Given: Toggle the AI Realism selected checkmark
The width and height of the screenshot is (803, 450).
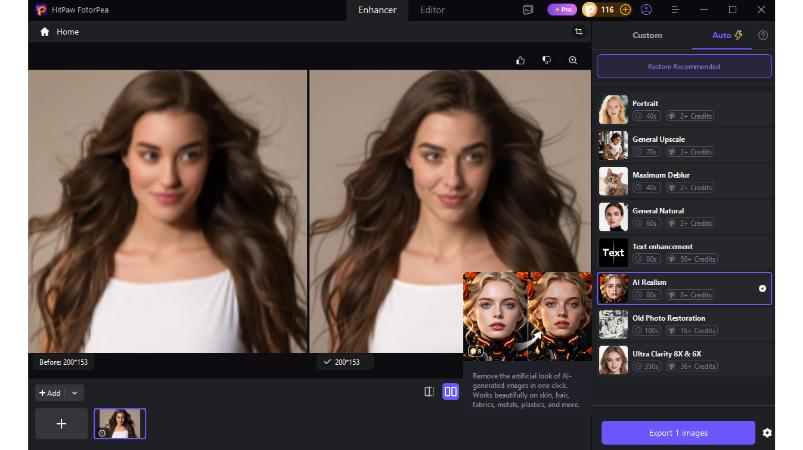Looking at the screenshot, I should (x=762, y=289).
